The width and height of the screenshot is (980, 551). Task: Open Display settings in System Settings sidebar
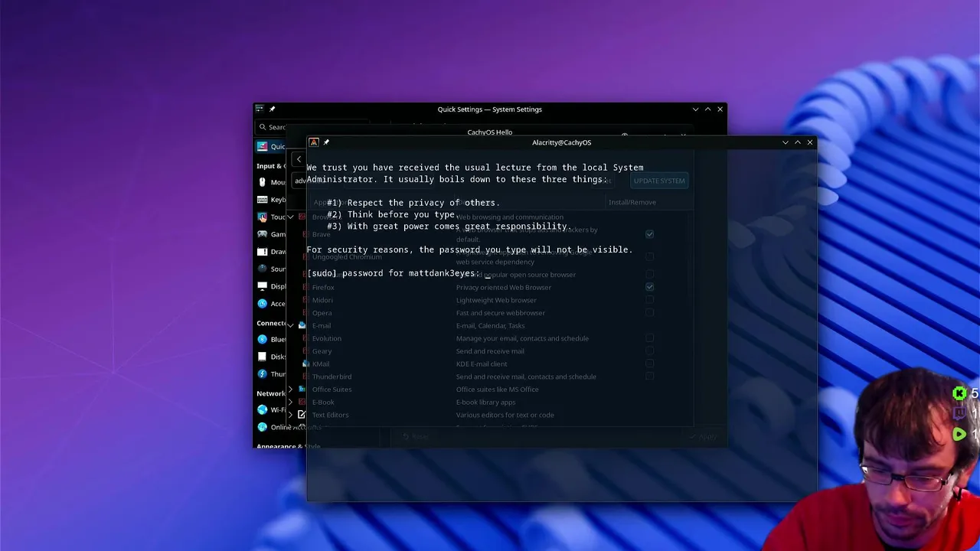pos(270,286)
